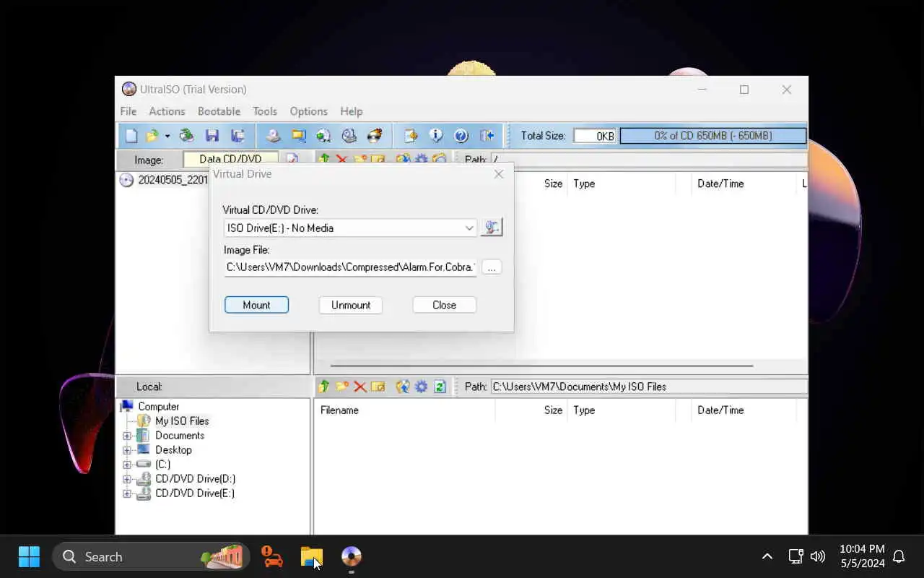Click the Help question mark toolbar icon
The width and height of the screenshot is (924, 578).
[461, 136]
